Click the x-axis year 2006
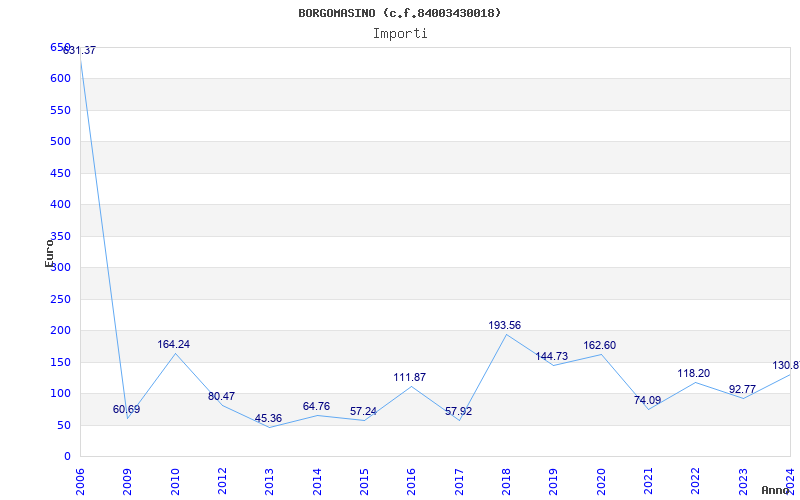The width and height of the screenshot is (800, 500). click(x=81, y=482)
